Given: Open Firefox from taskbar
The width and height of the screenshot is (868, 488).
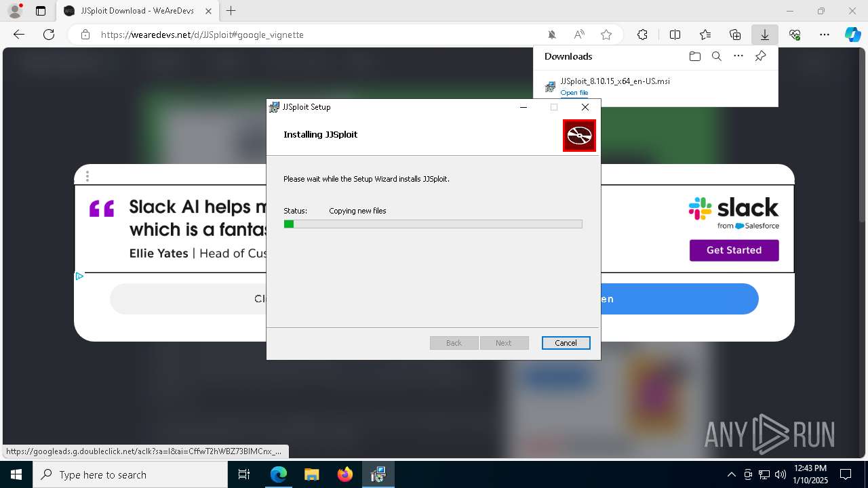Looking at the screenshot, I should click(x=345, y=474).
